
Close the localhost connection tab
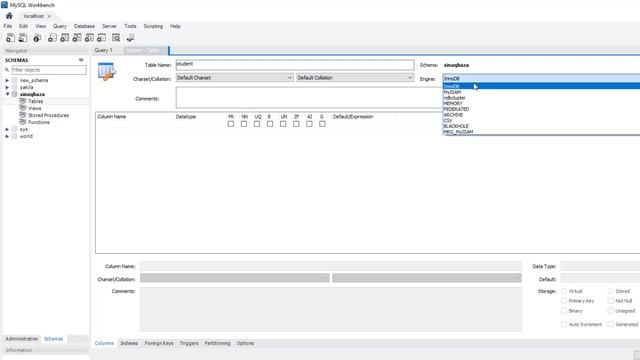pos(49,16)
